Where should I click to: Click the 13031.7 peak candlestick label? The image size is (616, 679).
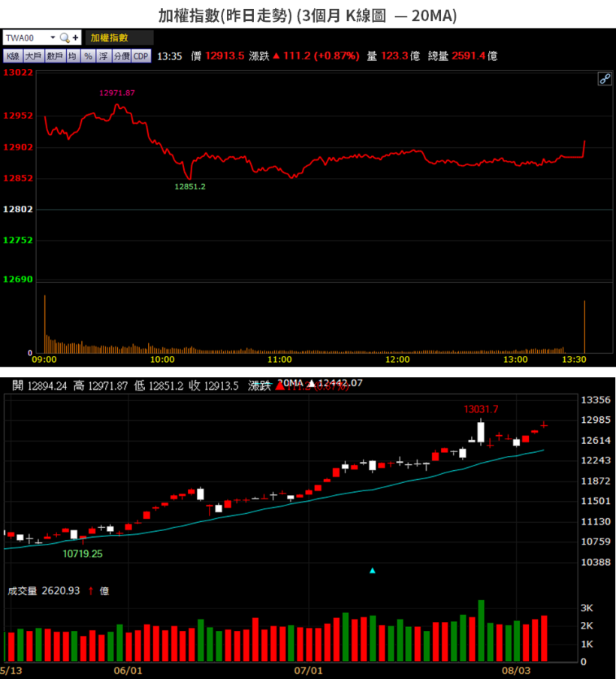click(x=482, y=409)
